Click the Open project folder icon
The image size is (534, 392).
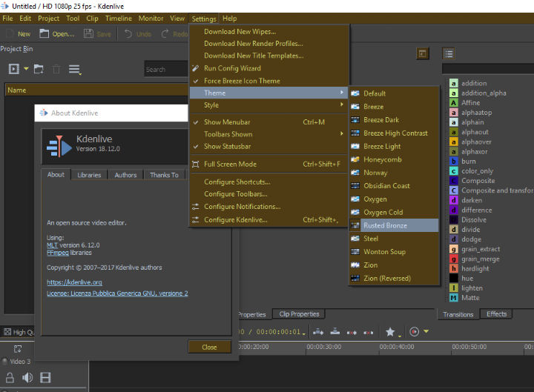pos(44,33)
